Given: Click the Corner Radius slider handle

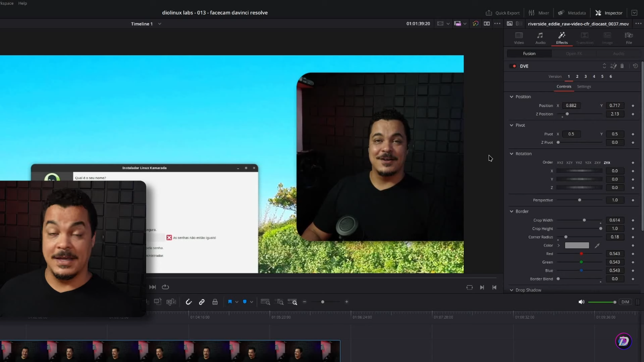Looking at the screenshot, I should pyautogui.click(x=566, y=237).
